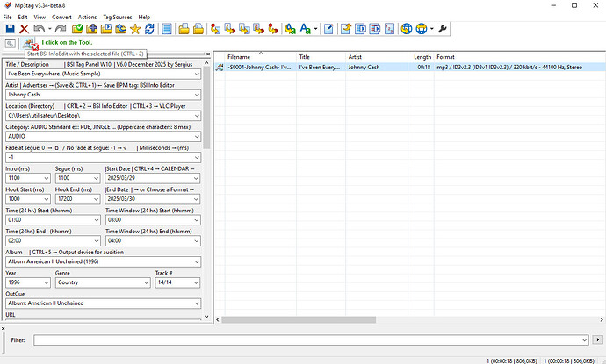Open the File menu

[x=7, y=17]
